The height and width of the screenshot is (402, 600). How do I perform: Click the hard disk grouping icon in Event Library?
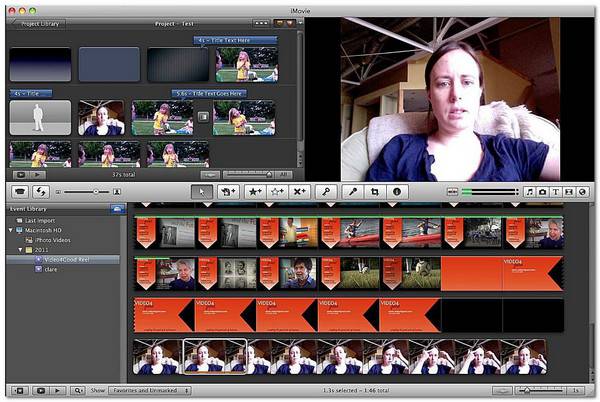tap(118, 209)
